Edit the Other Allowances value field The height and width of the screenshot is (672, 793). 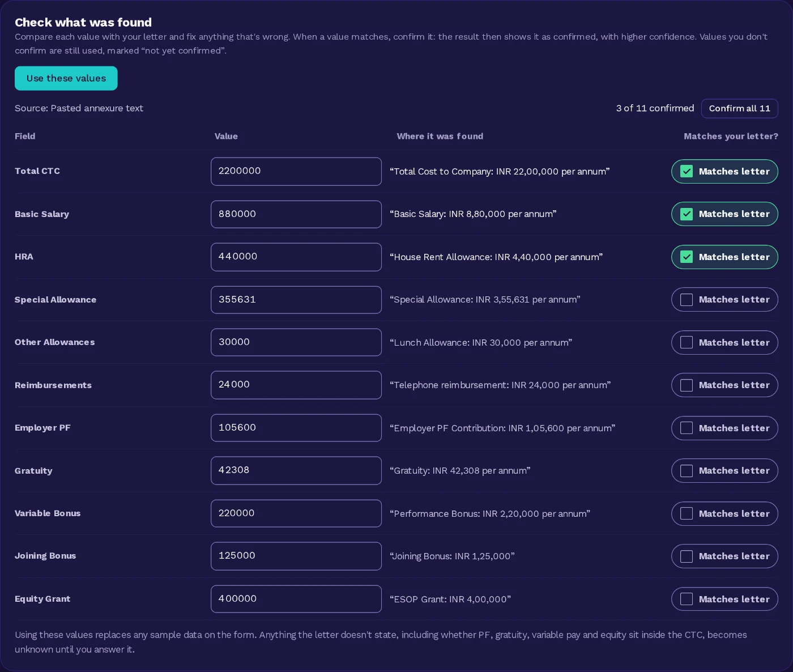click(296, 342)
